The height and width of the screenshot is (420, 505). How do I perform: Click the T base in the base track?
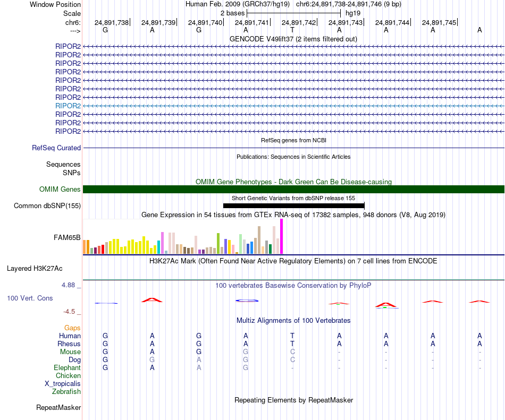[292, 30]
